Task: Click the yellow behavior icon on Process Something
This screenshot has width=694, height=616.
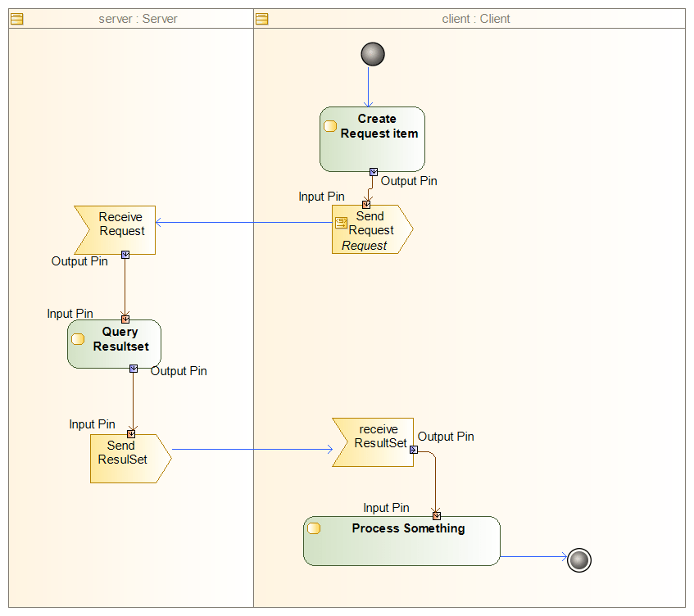Action: point(314,529)
